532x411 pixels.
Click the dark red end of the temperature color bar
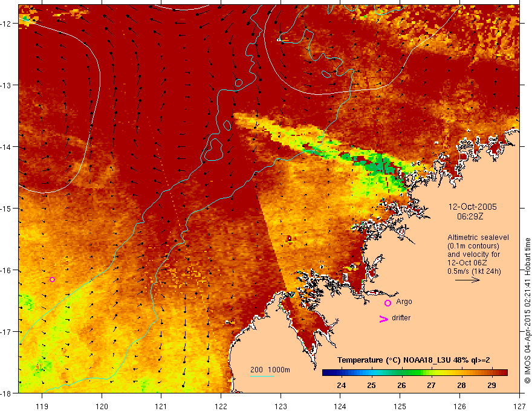pos(504,373)
